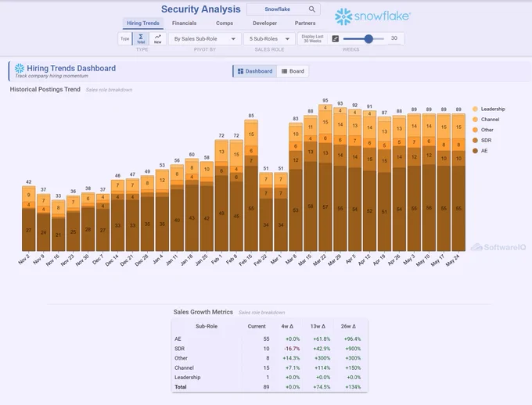
Task: Click the Sales Growth Metrics heading
Action: pyautogui.click(x=203, y=312)
